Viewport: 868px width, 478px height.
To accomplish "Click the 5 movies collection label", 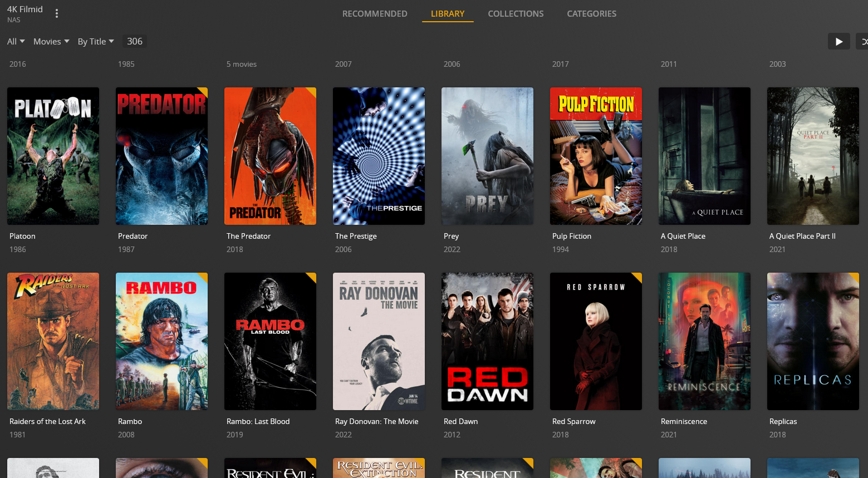I will point(241,64).
